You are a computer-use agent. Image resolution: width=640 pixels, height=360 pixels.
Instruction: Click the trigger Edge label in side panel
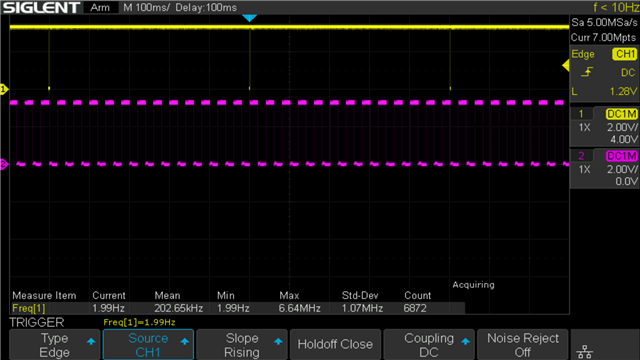tap(582, 54)
